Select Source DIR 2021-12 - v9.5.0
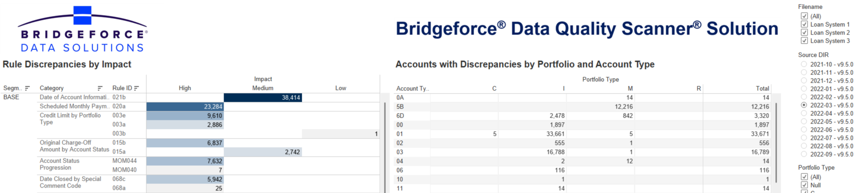 coord(804,80)
